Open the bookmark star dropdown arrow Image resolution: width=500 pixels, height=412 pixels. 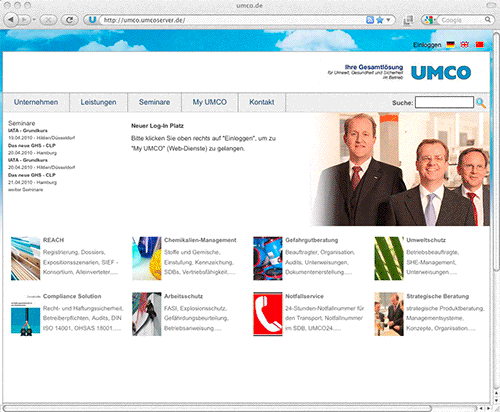click(388, 20)
